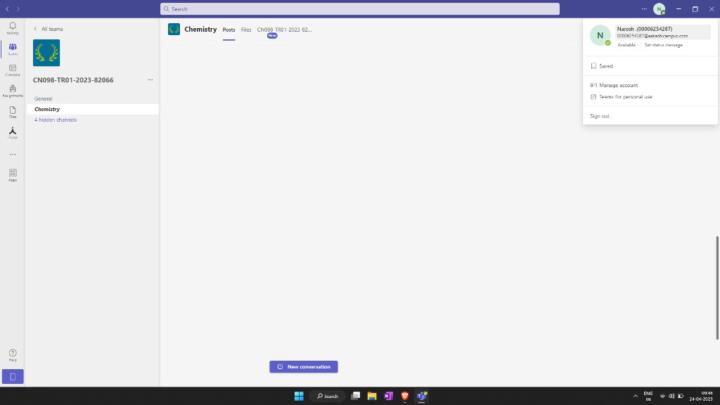Click the vertical scrollbar of posts area
Image resolution: width=720 pixels, height=405 pixels.
tap(717, 288)
